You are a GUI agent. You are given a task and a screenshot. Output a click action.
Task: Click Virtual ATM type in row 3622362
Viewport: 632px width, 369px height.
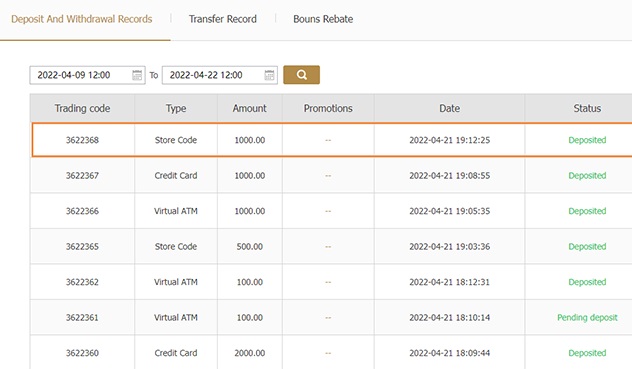point(176,282)
